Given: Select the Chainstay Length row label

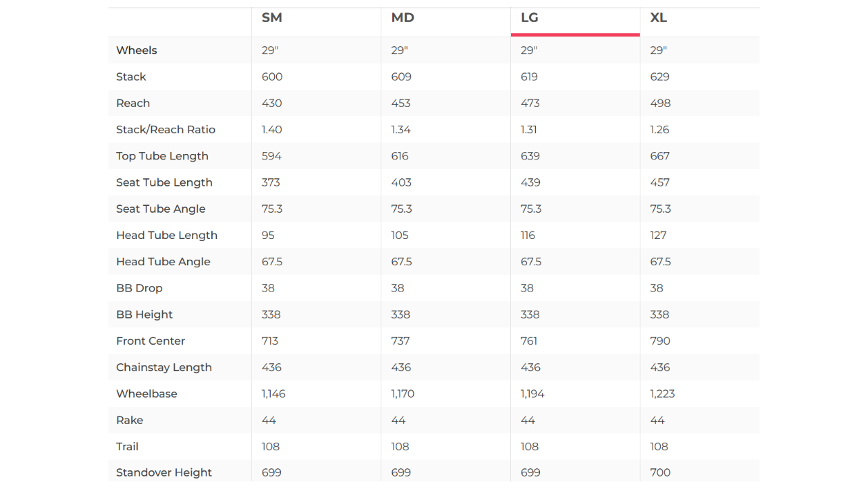Looking at the screenshot, I should click(x=164, y=367).
